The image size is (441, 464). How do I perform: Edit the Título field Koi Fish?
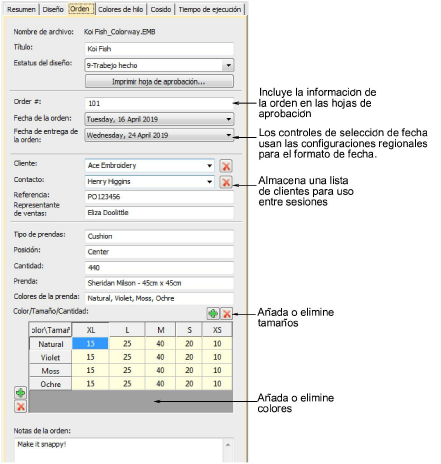point(159,49)
